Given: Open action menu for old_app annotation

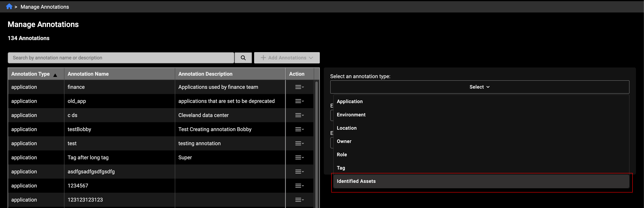Looking at the screenshot, I should [x=299, y=101].
